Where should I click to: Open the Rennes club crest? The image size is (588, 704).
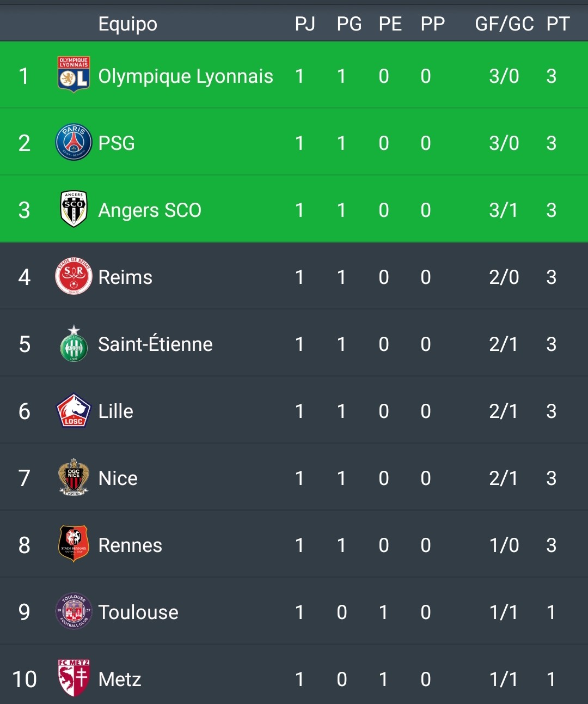click(73, 544)
